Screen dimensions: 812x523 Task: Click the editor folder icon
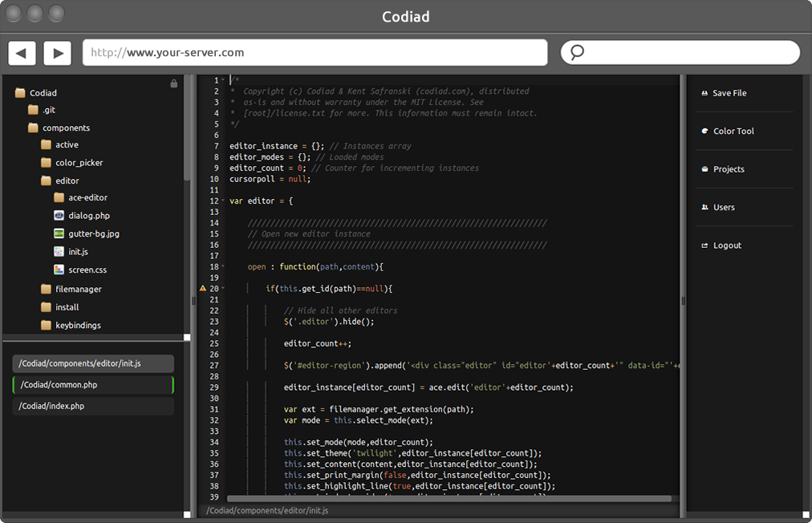(46, 180)
